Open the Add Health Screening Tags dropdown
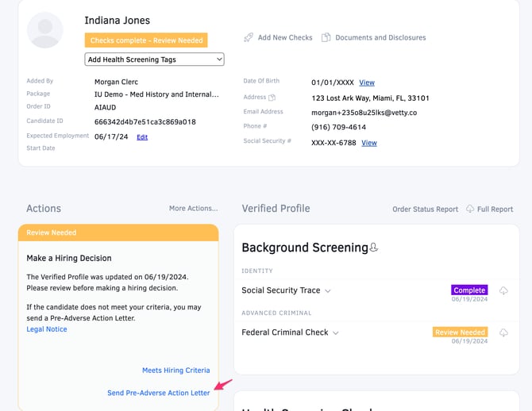 (154, 60)
